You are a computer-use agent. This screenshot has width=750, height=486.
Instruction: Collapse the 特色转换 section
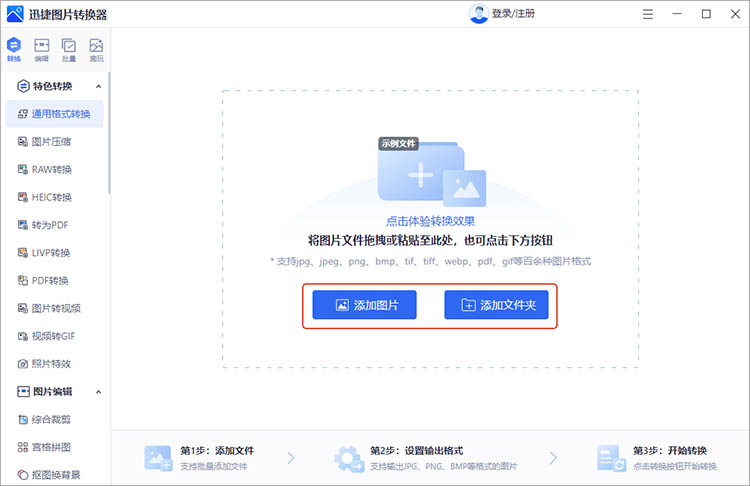click(x=99, y=87)
